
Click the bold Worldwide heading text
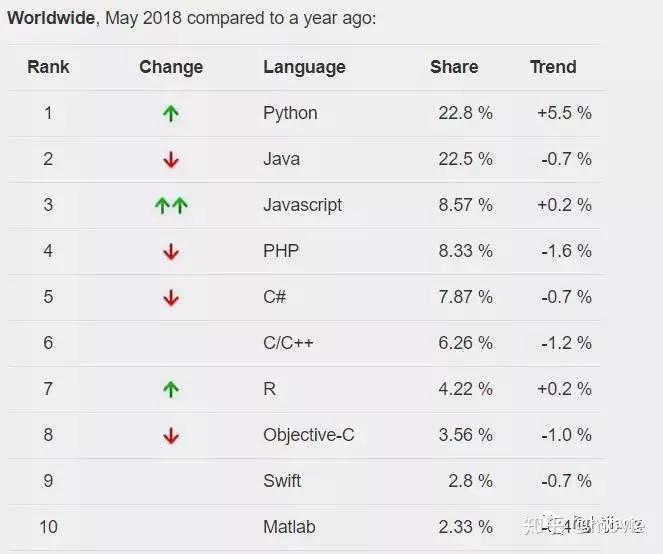click(50, 18)
